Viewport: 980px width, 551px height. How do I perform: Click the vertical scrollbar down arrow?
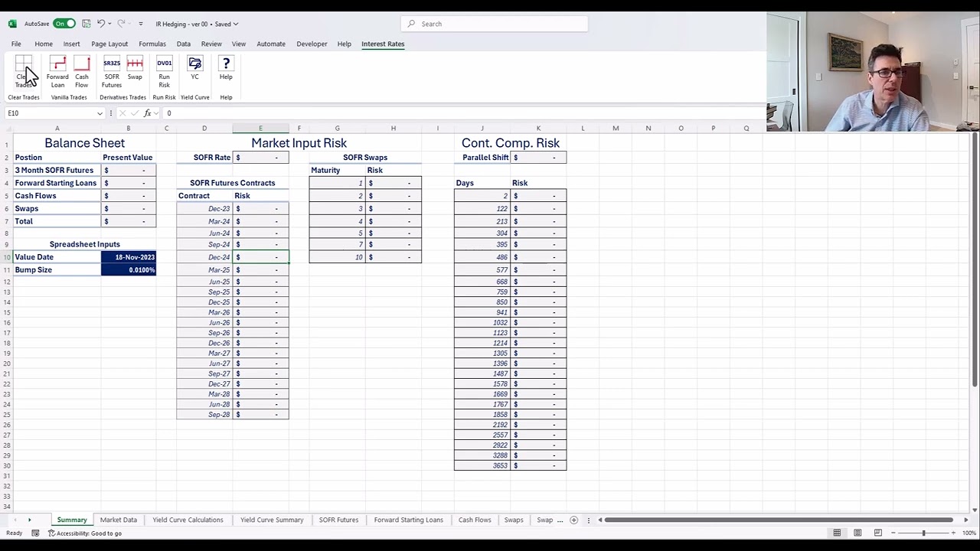tap(975, 510)
